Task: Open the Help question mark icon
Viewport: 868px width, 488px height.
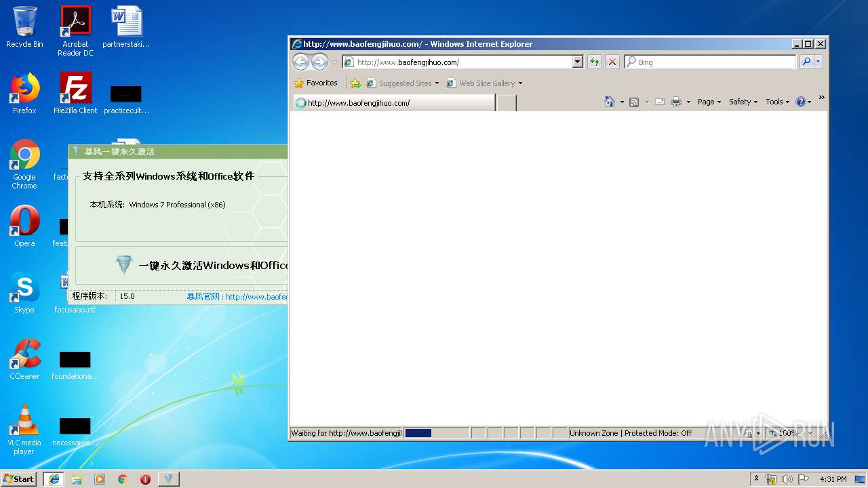Action: pos(800,102)
